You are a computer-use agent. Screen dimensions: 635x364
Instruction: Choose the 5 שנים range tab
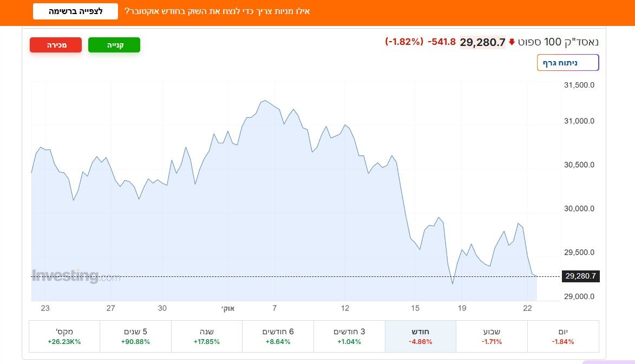click(135, 336)
